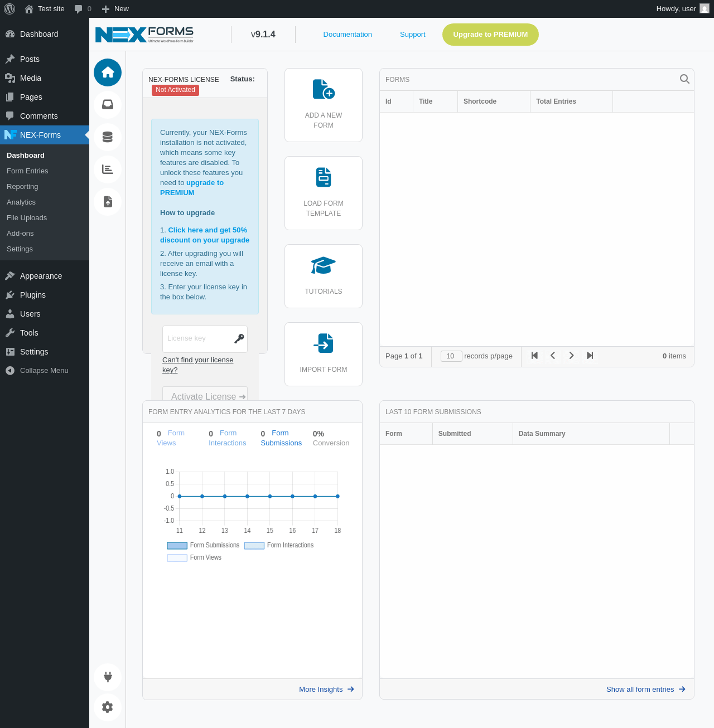Open Comments menu item
The image size is (714, 728).
point(45,116)
